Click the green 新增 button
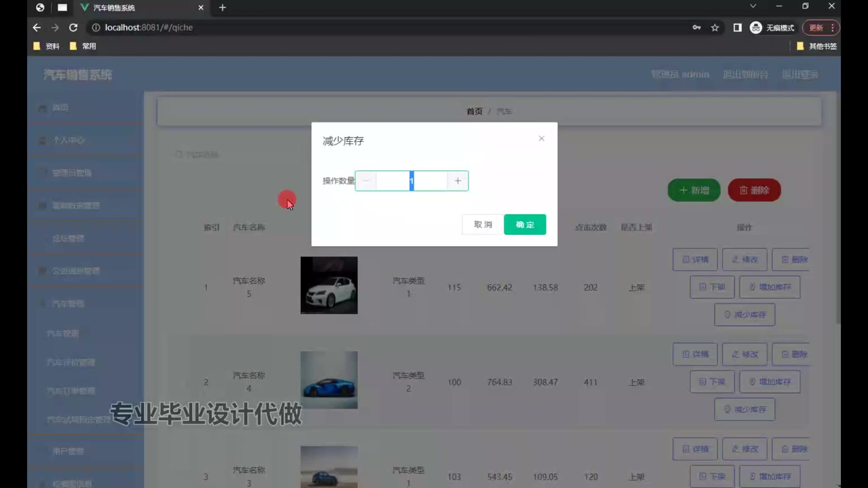868x488 pixels. tap(694, 190)
